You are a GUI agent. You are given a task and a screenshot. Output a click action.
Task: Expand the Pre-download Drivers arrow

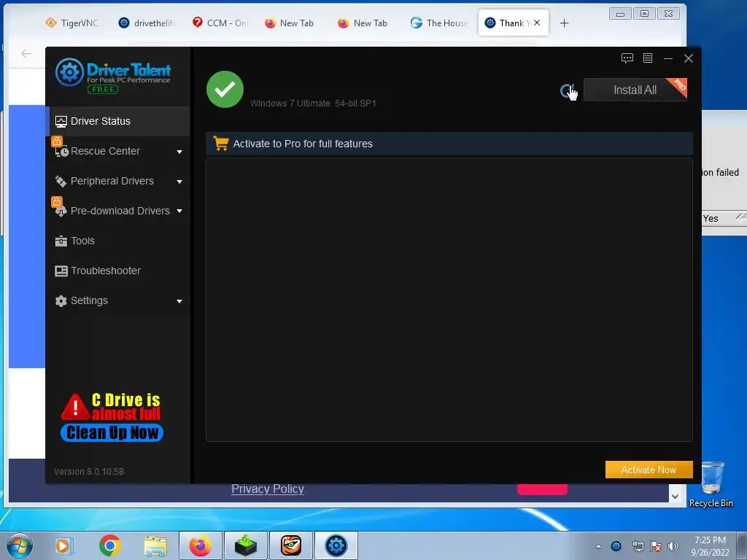click(179, 211)
